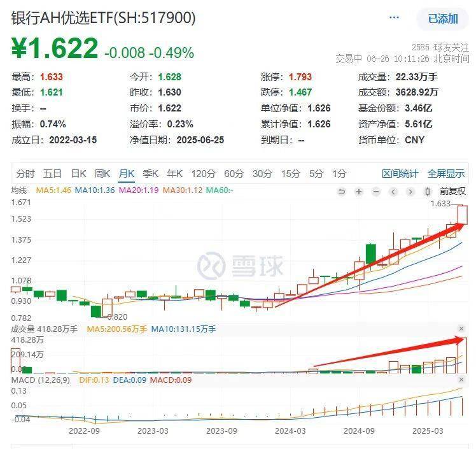This screenshot has height=449, width=476.
Task: Click the 振幅 value 0.74%
Action: (53, 124)
